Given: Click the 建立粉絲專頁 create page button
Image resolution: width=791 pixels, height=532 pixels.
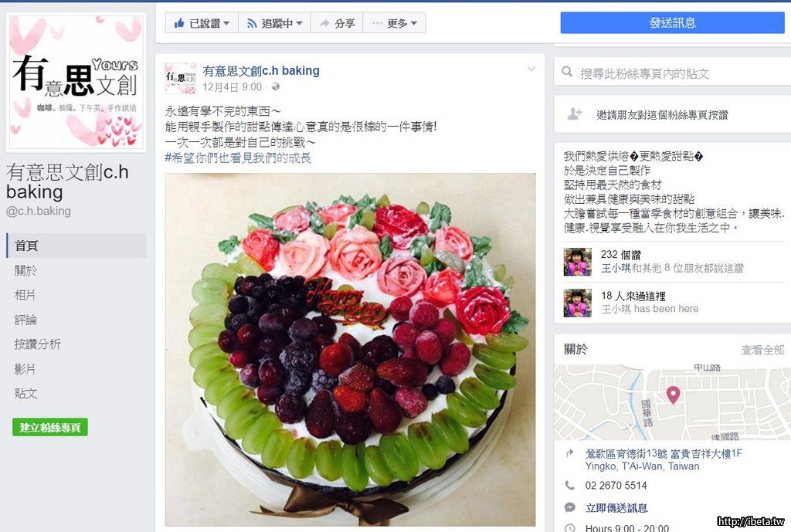Looking at the screenshot, I should [50, 427].
